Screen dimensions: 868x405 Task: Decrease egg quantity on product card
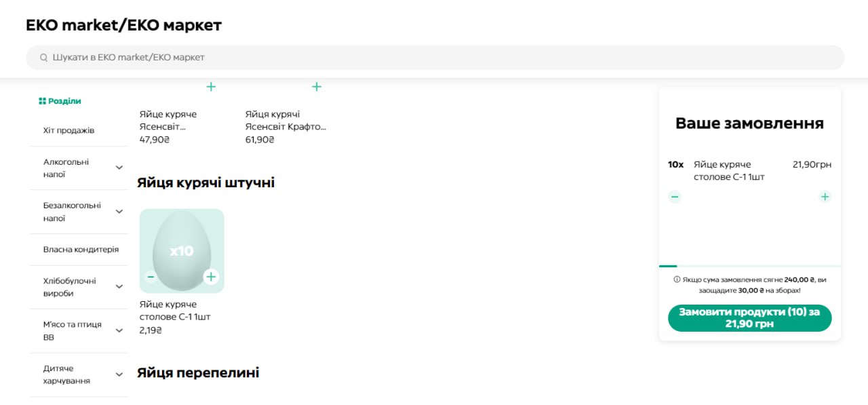[x=151, y=277]
